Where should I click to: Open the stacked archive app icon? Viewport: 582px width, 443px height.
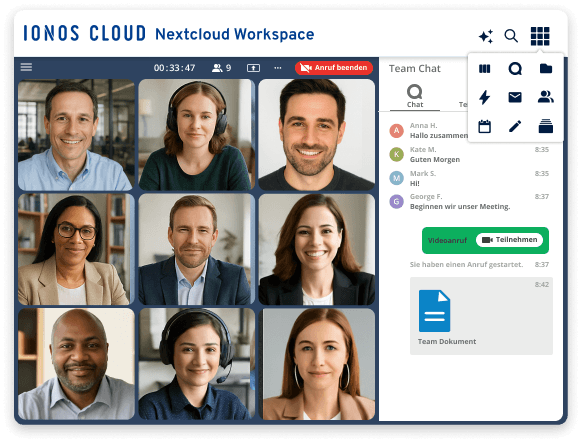[546, 126]
